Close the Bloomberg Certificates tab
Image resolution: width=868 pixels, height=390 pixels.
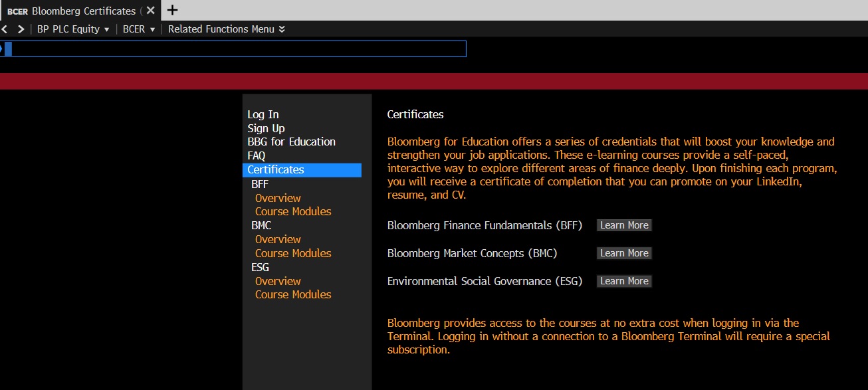tap(151, 11)
